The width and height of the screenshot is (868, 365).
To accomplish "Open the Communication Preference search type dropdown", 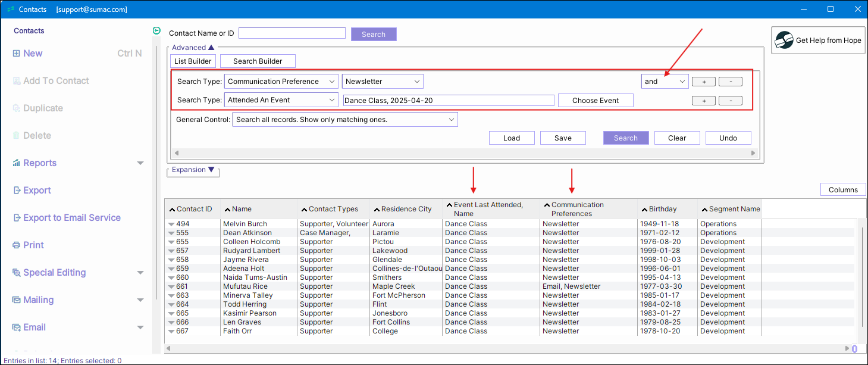I will click(281, 82).
